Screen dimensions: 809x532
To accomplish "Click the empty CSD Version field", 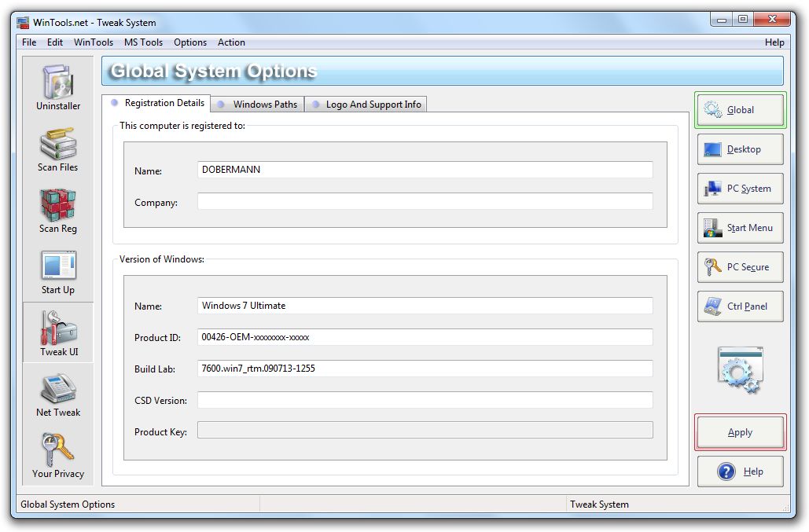I will [425, 400].
